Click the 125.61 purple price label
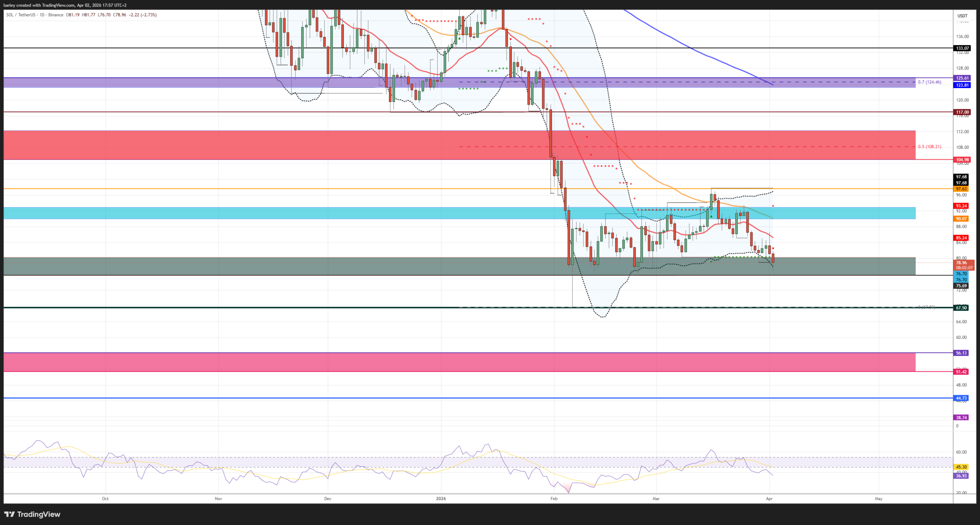The height and width of the screenshot is (525, 980). click(x=962, y=78)
